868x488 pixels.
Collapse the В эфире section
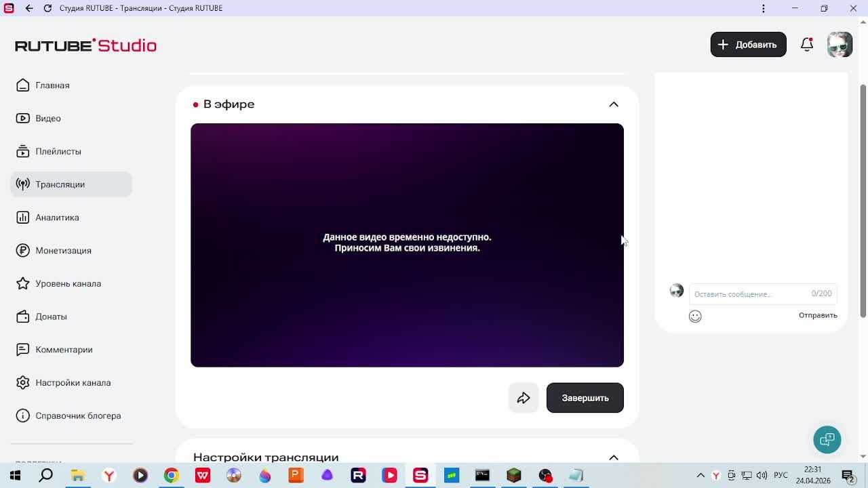(614, 104)
